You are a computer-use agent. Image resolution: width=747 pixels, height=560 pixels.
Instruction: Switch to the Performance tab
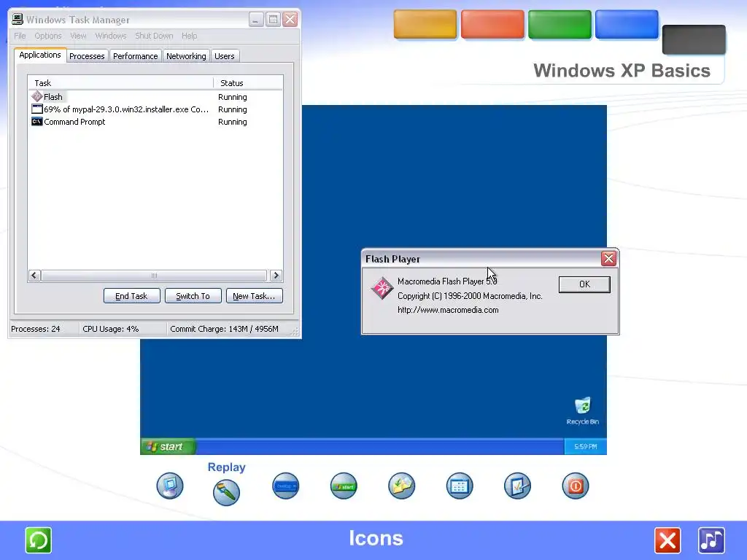coord(135,55)
